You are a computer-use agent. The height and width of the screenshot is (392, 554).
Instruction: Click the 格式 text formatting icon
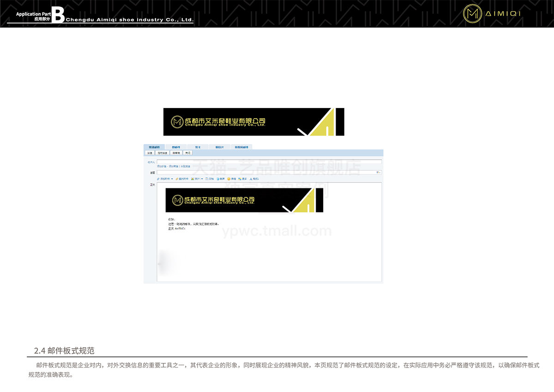point(251,179)
